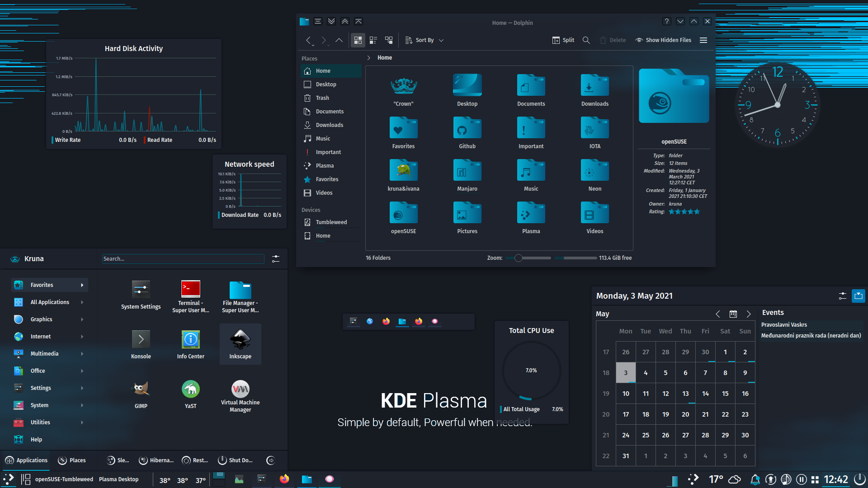The image size is (868, 488).
Task: Switch Dolphin to icons view mode
Action: tap(358, 40)
